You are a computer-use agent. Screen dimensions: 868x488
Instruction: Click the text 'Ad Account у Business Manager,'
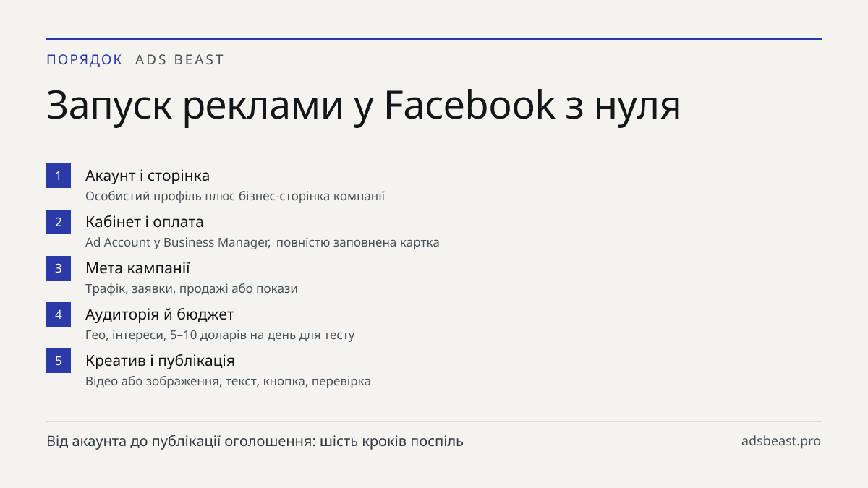178,242
